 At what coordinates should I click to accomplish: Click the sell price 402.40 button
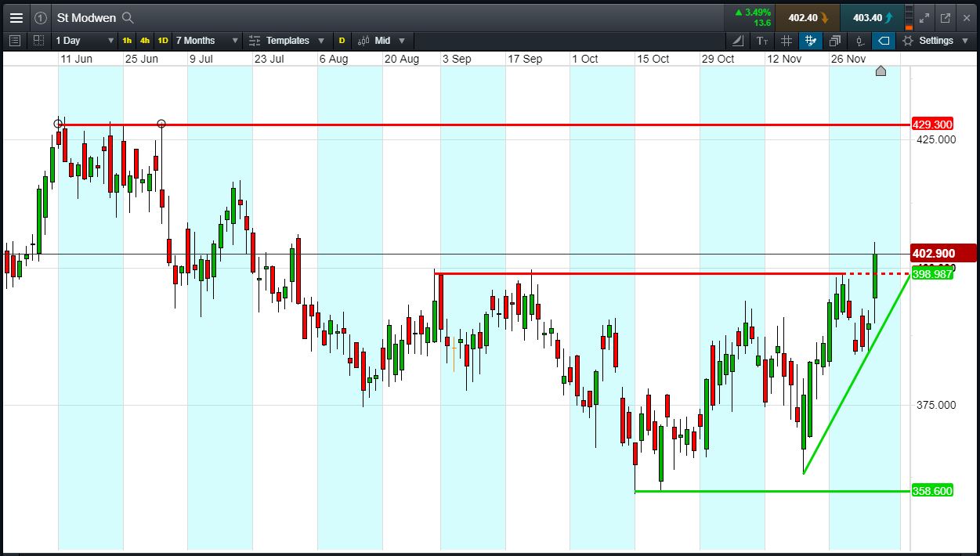[807, 17]
